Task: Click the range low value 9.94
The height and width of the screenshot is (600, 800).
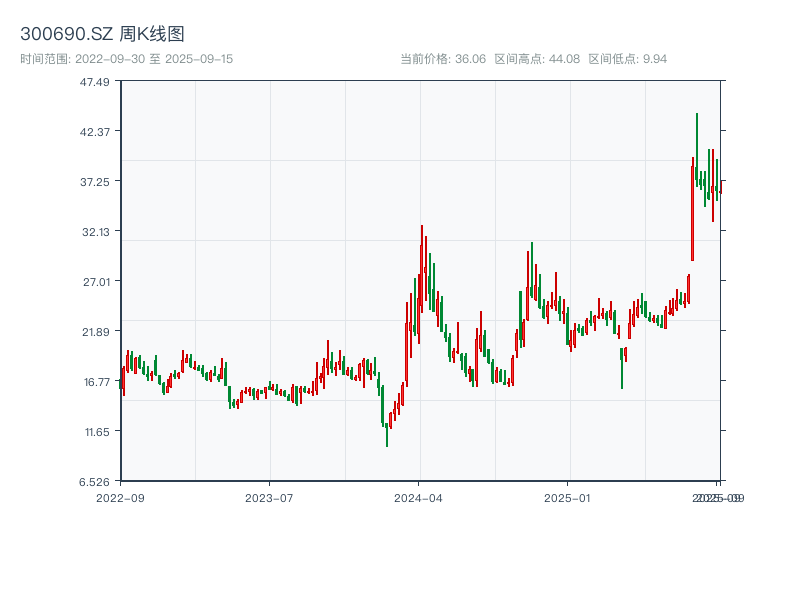Action: pyautogui.click(x=655, y=59)
